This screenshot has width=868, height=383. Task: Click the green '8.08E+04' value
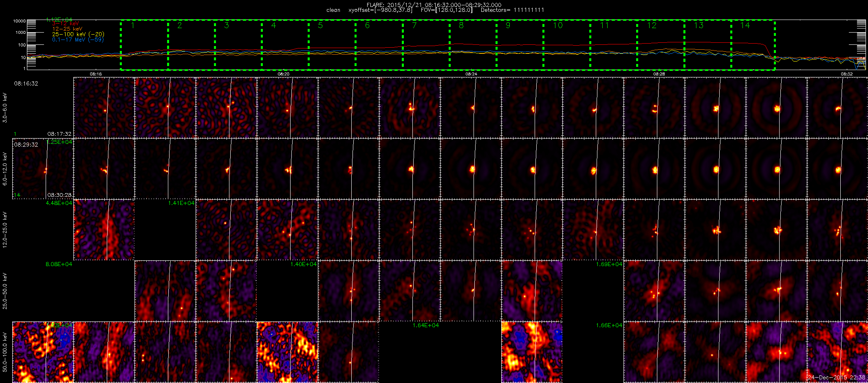tap(59, 264)
